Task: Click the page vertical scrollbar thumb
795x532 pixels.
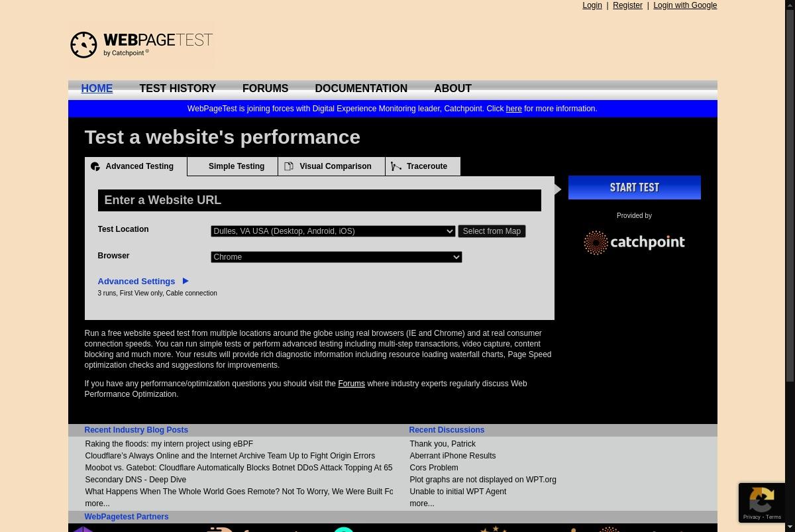Action: click(790, 195)
